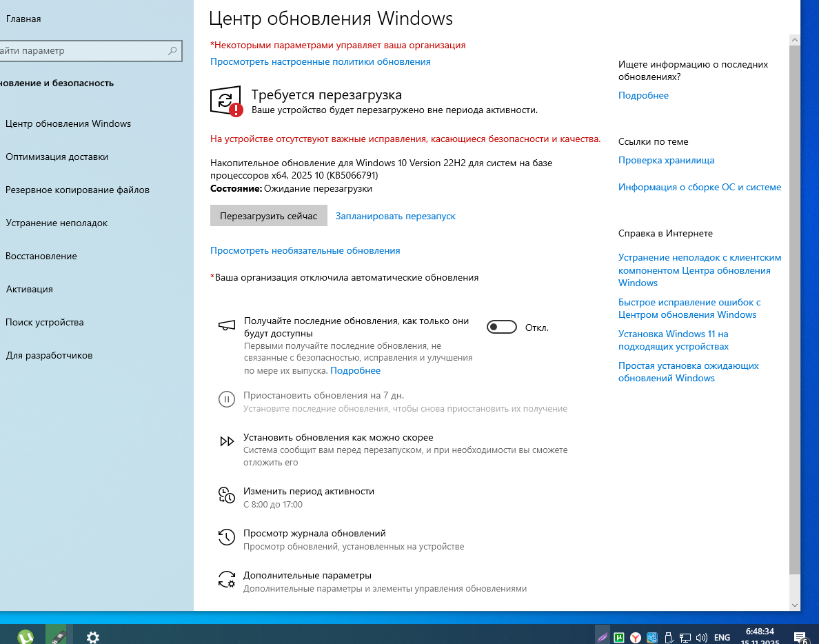This screenshot has height=644, width=819.
Task: Open the notification center icon
Action: [x=800, y=637]
